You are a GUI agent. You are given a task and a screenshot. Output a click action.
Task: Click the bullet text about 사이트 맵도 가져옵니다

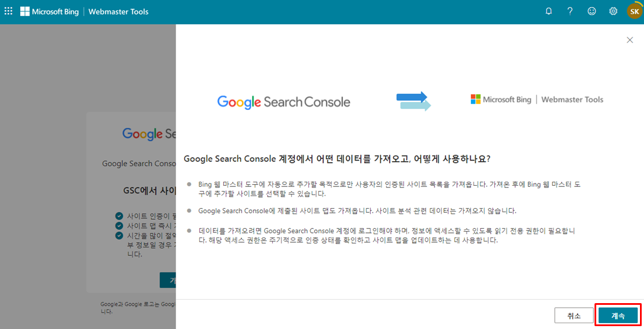[x=357, y=211]
